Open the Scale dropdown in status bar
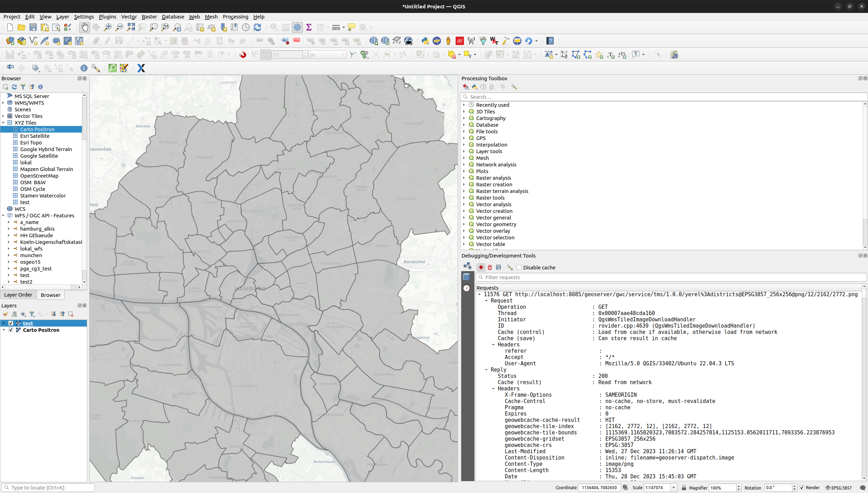The image size is (868, 493). [674, 488]
